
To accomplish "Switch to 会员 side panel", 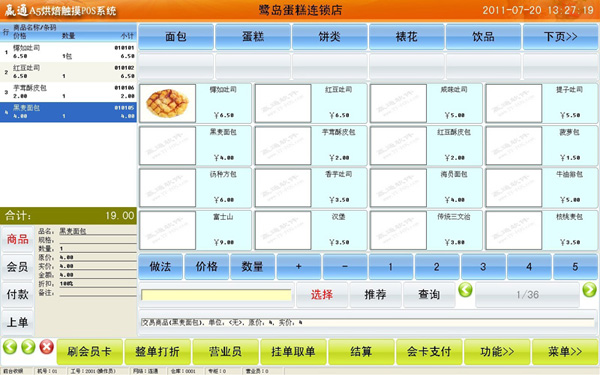I will click(x=18, y=266).
